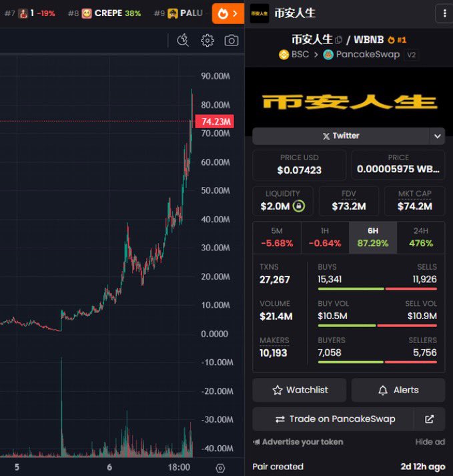The image size is (453, 476).
Task: Open chart settings gear icon
Action: tap(207, 40)
